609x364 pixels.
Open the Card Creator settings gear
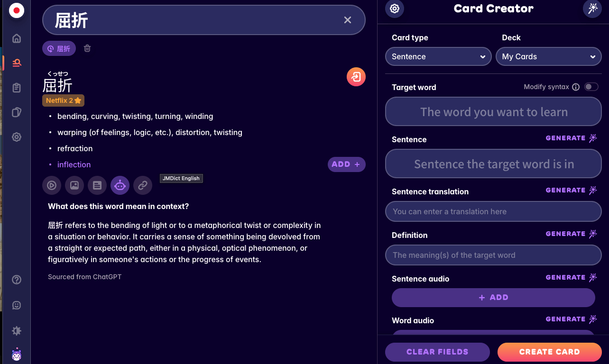click(394, 9)
